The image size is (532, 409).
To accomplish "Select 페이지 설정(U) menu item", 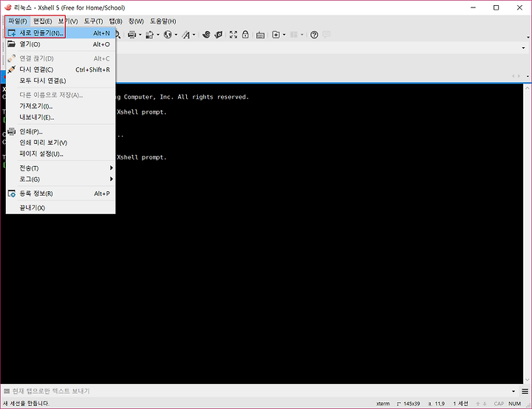I will [x=61, y=154].
